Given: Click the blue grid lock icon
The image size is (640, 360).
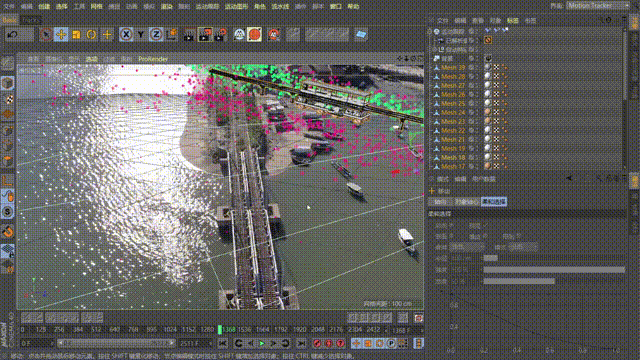Looking at the screenshot, I should click(x=8, y=250).
